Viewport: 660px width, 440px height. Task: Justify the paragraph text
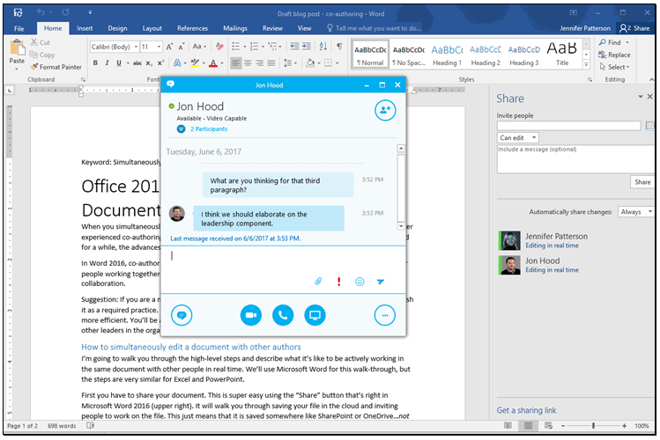point(271,63)
